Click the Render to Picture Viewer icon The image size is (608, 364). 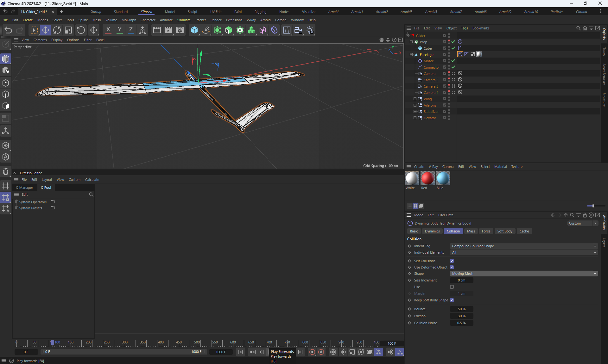point(168,30)
